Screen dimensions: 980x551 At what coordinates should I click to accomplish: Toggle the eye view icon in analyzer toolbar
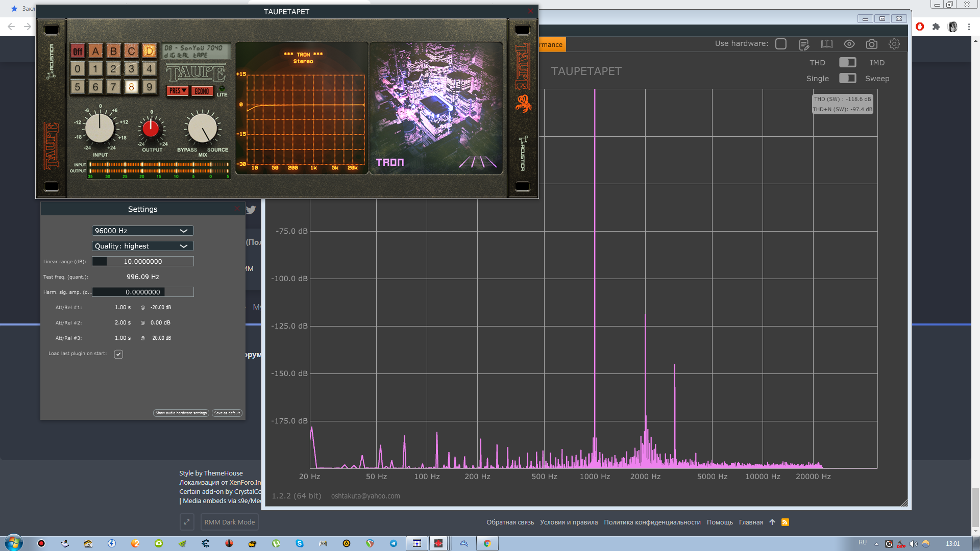coord(849,44)
